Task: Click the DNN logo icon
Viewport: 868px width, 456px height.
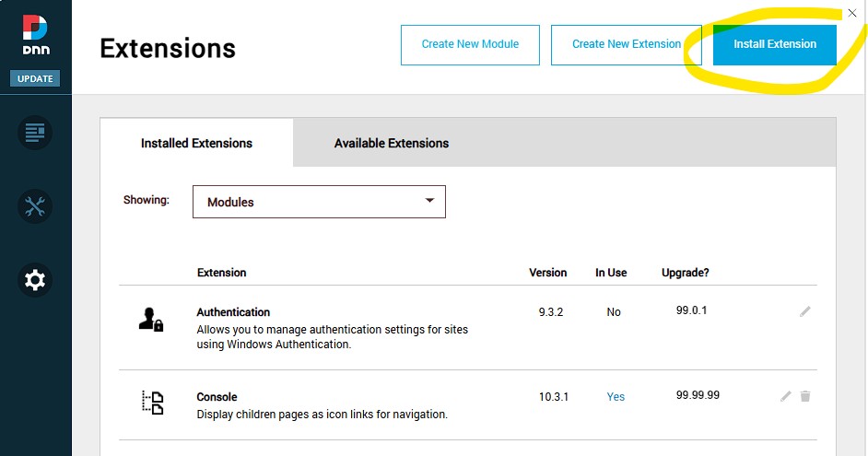Action: [x=35, y=35]
